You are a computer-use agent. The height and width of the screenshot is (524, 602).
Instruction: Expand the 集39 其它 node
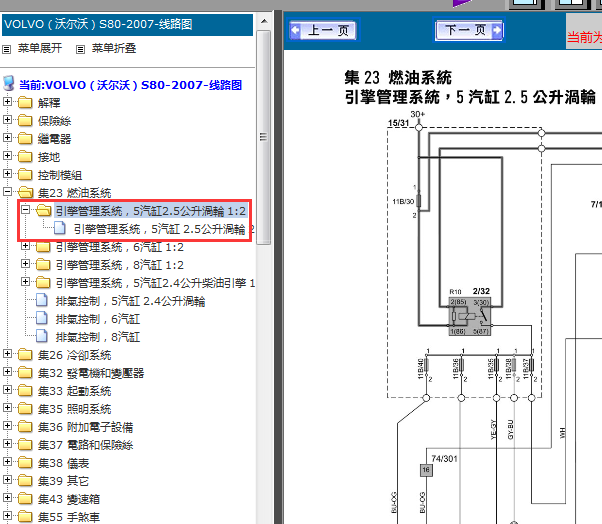(7, 480)
